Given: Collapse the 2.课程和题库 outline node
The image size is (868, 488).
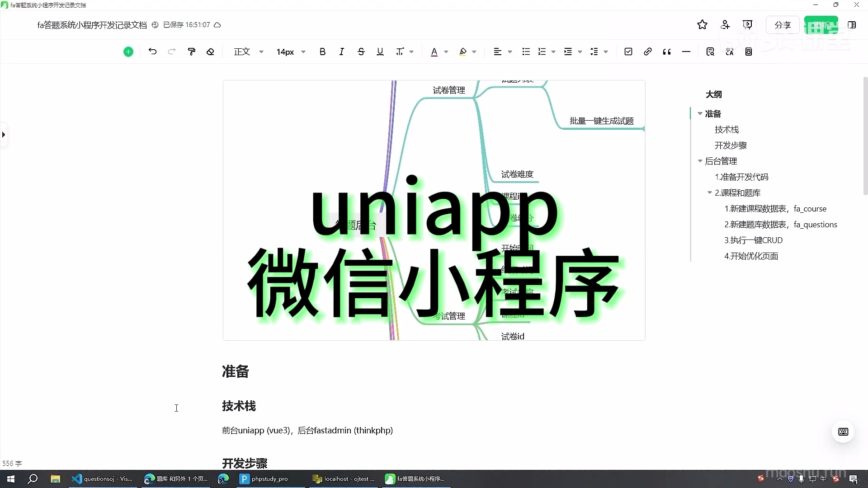Looking at the screenshot, I should pyautogui.click(x=709, y=192).
